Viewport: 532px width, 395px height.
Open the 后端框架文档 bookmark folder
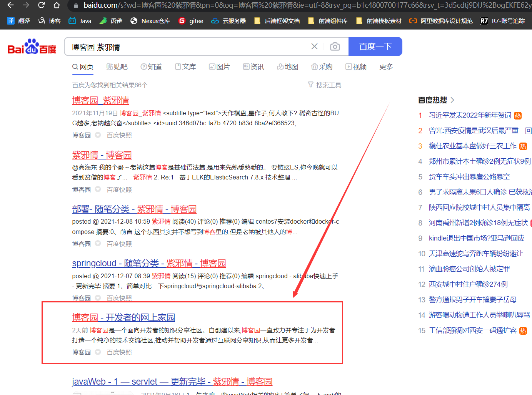tap(277, 21)
